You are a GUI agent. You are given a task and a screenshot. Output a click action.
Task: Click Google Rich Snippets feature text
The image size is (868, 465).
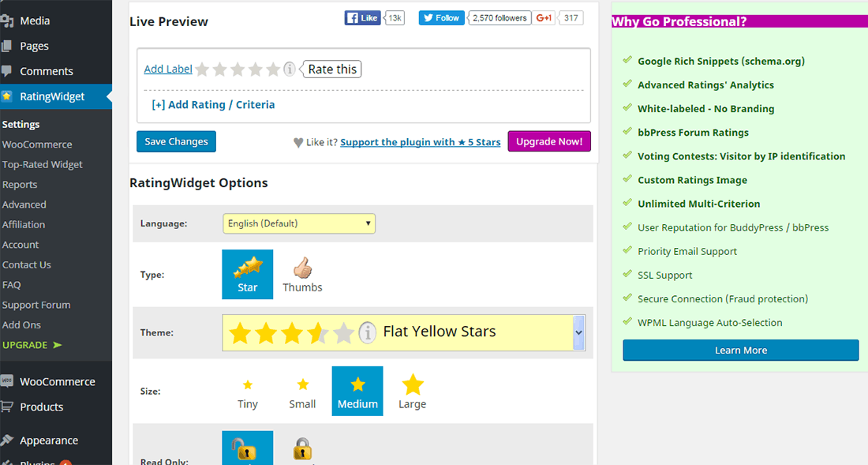coord(720,62)
